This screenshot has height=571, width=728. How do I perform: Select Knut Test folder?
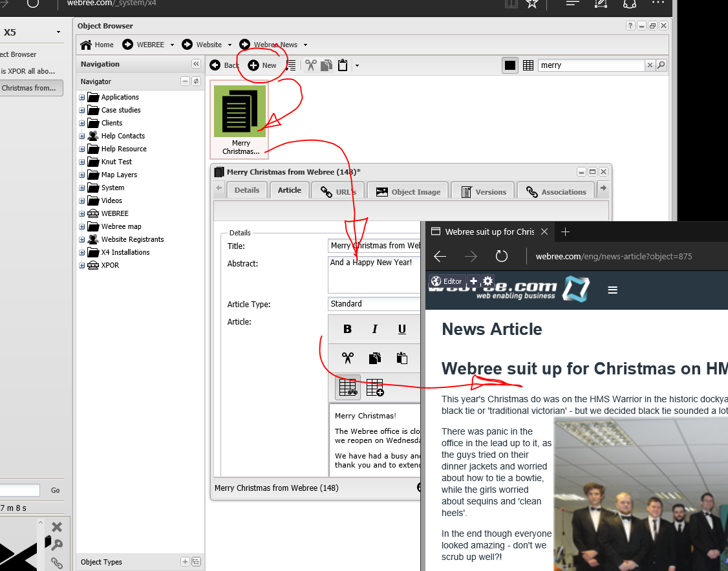click(116, 162)
